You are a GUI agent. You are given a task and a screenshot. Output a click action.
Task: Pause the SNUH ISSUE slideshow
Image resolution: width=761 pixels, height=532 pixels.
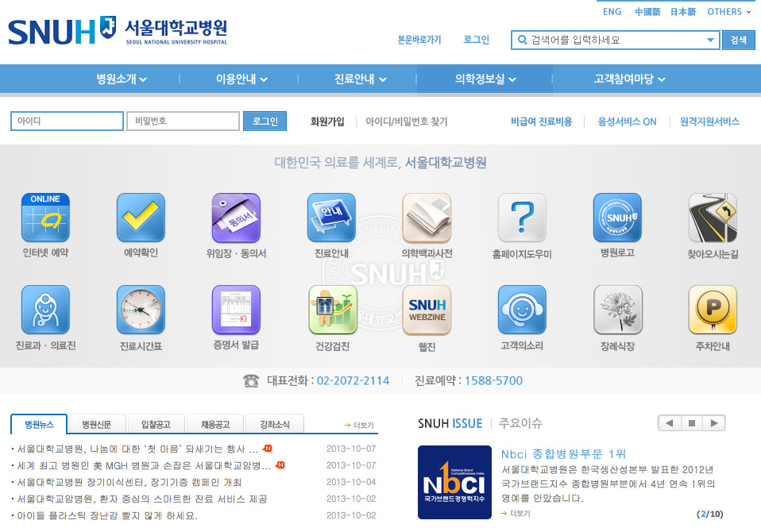(x=692, y=423)
